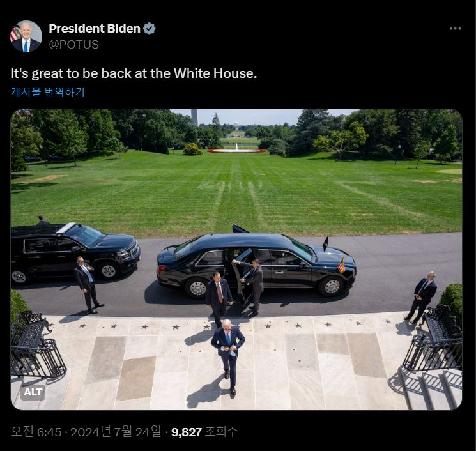Viewport: 476px width, 451px height.
Task: Click the fountain on the lawn in the photo
Action: coord(236,149)
